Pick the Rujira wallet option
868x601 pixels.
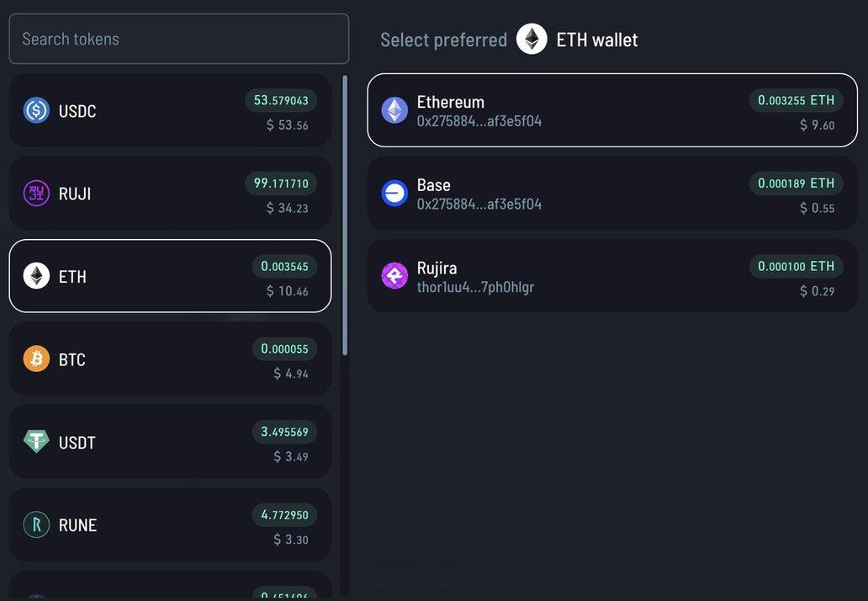point(612,276)
